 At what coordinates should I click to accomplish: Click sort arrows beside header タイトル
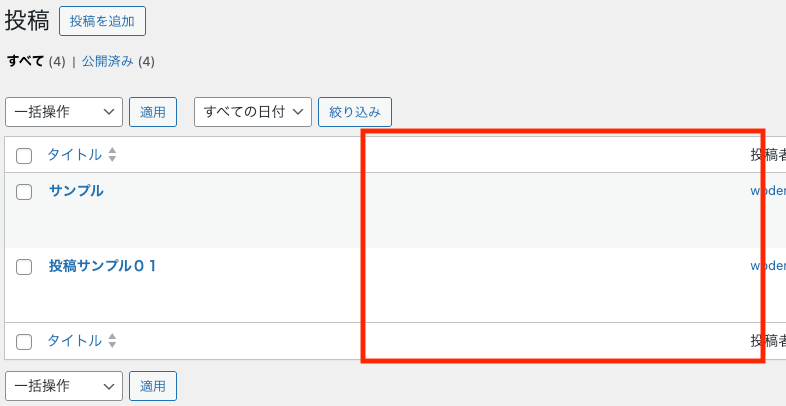click(x=112, y=155)
